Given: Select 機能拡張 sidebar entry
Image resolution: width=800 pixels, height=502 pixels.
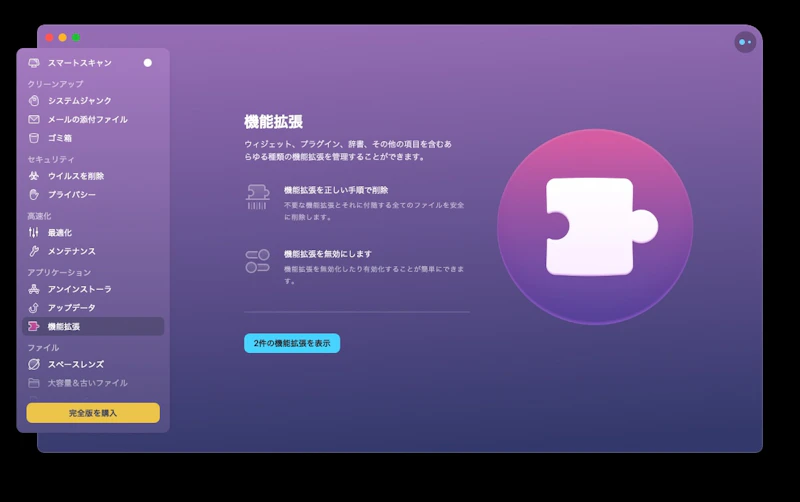Looking at the screenshot, I should click(93, 326).
